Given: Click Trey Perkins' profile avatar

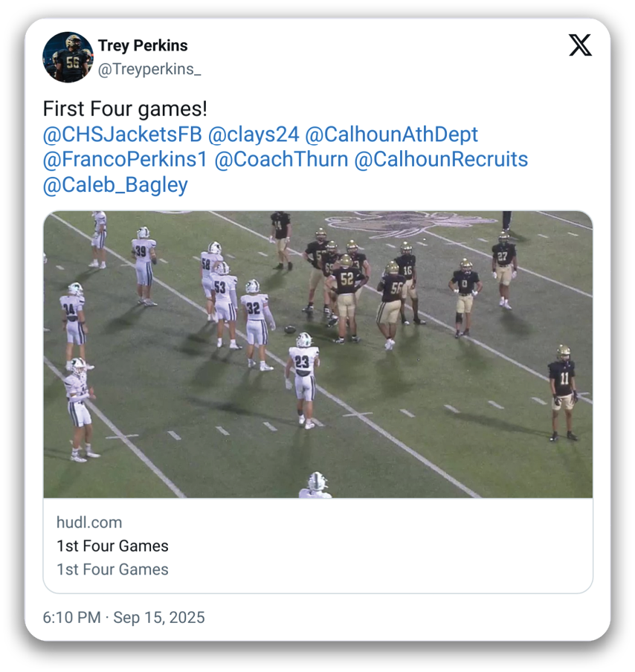Looking at the screenshot, I should click(68, 57).
